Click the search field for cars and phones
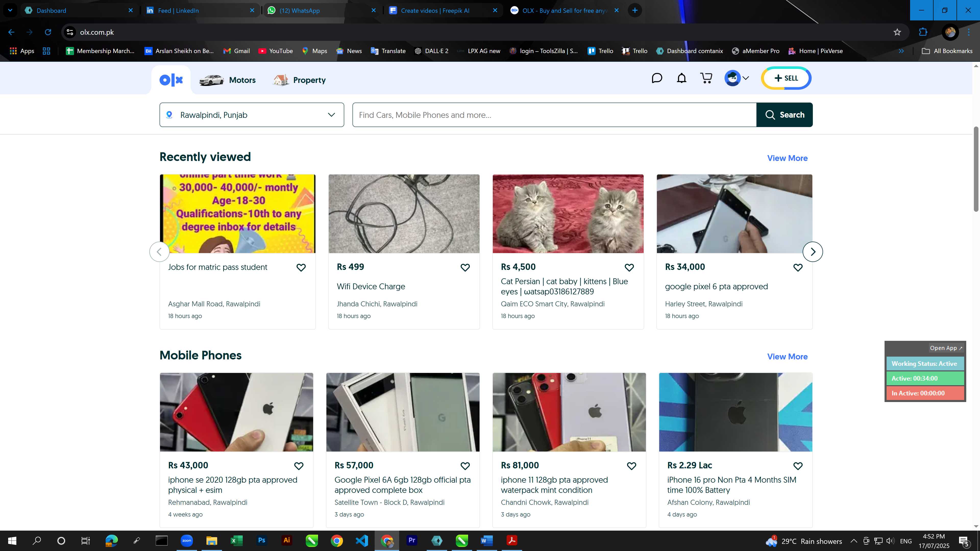 point(554,115)
